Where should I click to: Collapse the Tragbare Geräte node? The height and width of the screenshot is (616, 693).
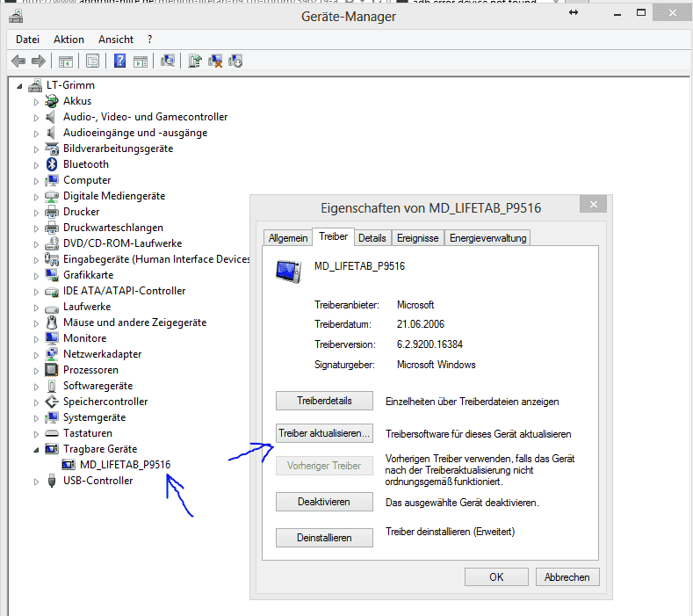36,450
